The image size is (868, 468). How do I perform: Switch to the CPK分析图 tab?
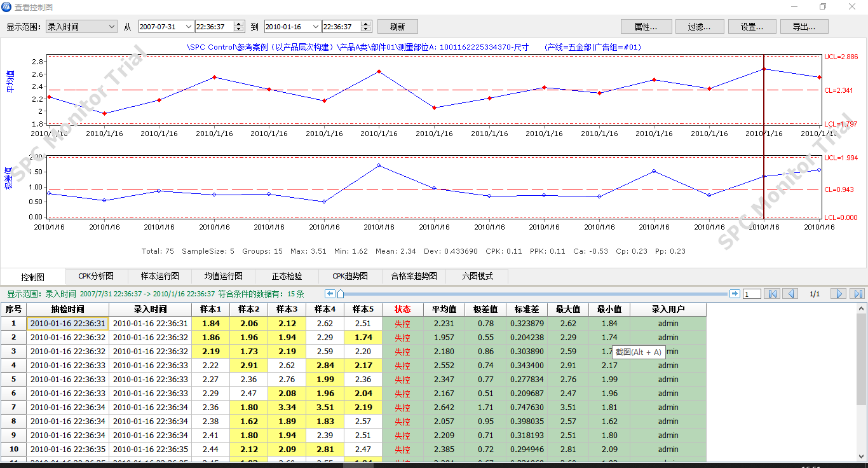point(96,277)
